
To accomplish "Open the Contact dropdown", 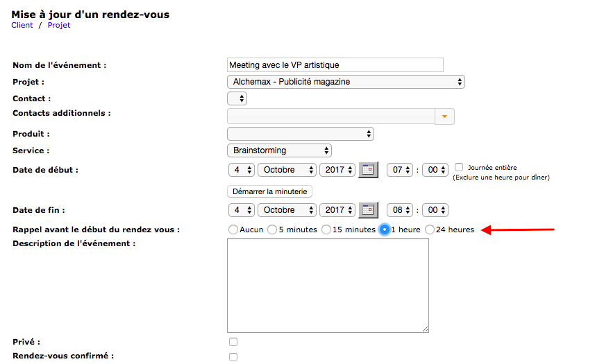I will tap(237, 99).
